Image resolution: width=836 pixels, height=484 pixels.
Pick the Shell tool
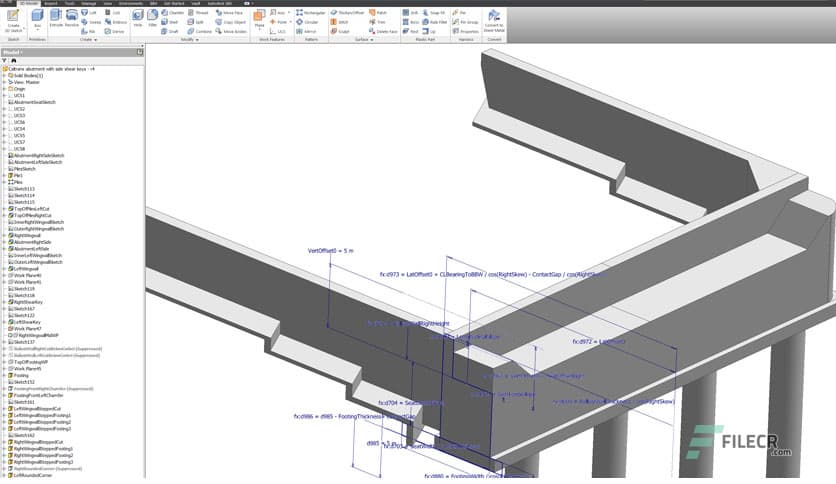pyautogui.click(x=170, y=22)
